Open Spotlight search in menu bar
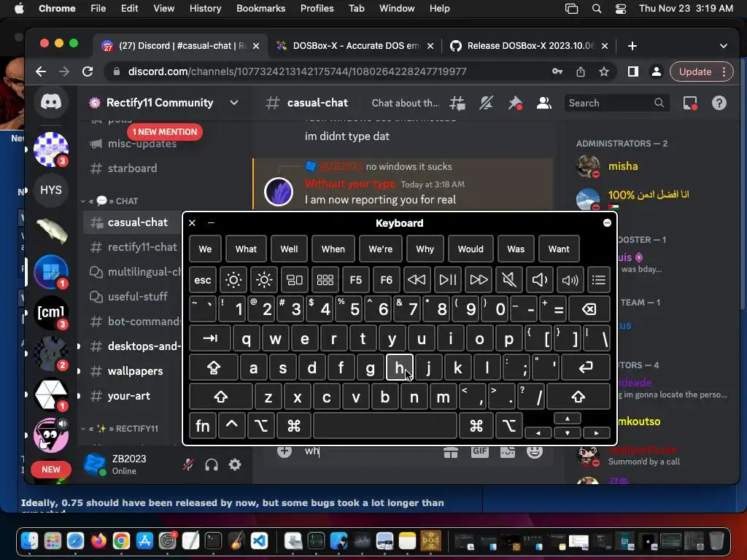Viewport: 747px width, 560px height. (x=597, y=9)
